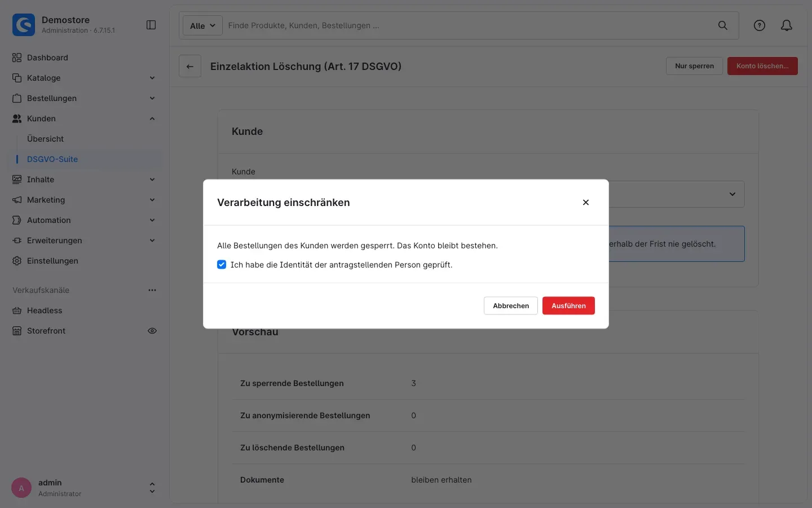
Task: Expand the Inhalte menu chevron
Action: [152, 179]
